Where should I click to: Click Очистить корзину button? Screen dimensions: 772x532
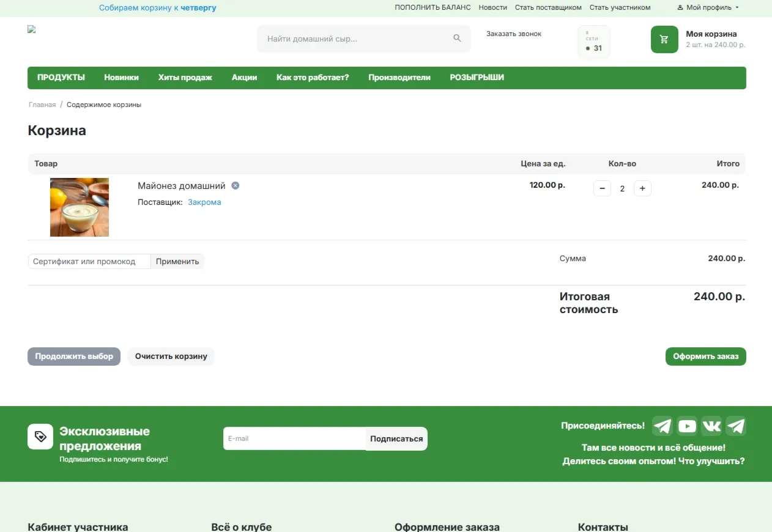coord(171,357)
